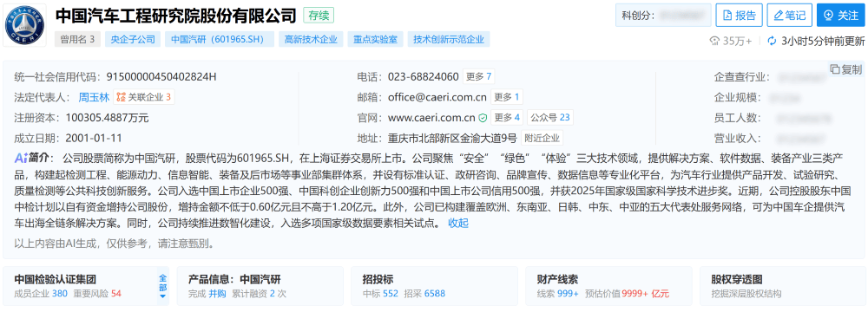Expand 更多 7 phone numbers
The width and height of the screenshot is (868, 312).
479,77
